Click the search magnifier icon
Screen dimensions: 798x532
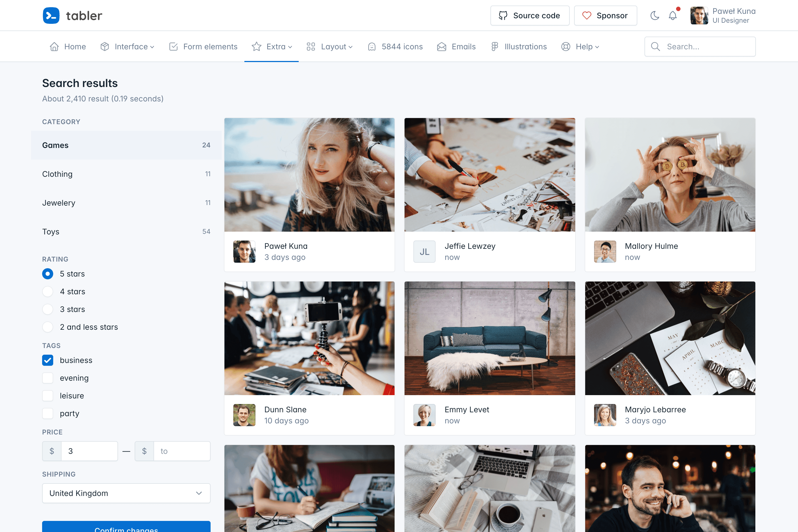(x=656, y=47)
